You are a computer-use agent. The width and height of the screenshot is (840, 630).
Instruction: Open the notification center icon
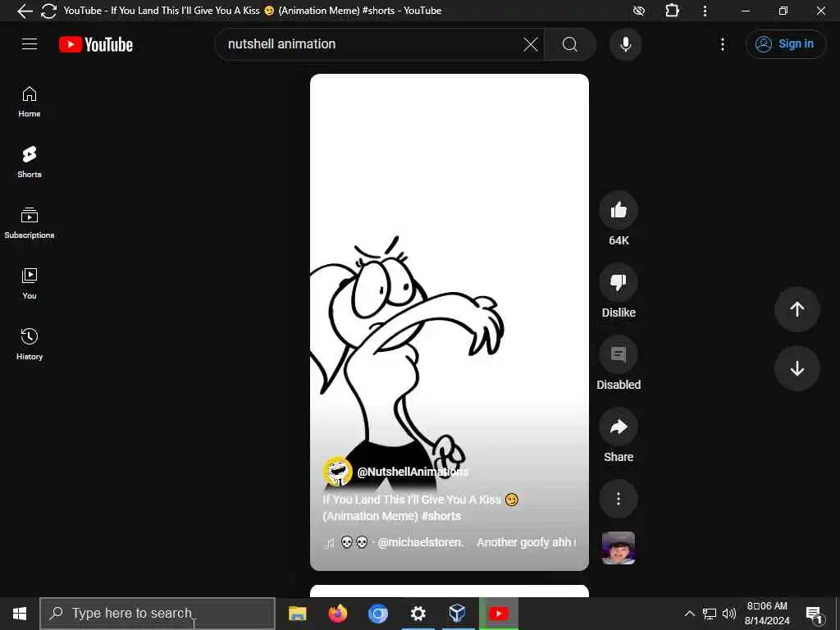[815, 614]
